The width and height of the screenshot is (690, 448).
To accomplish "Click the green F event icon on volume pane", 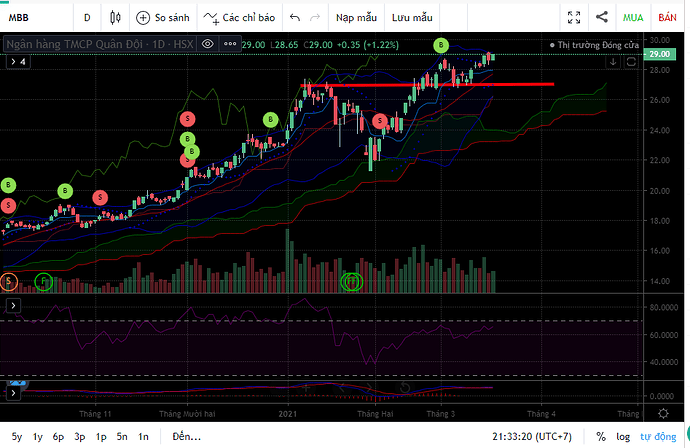I will 44,282.
